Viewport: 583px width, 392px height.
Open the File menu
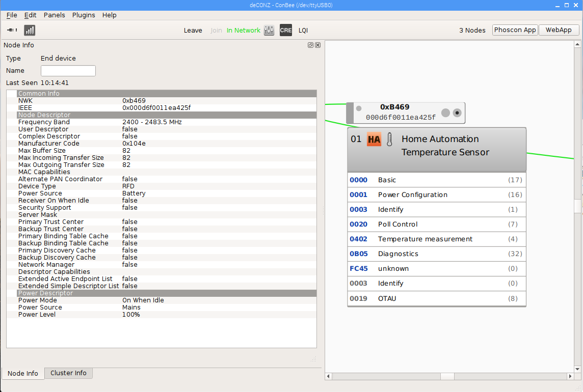(12, 15)
